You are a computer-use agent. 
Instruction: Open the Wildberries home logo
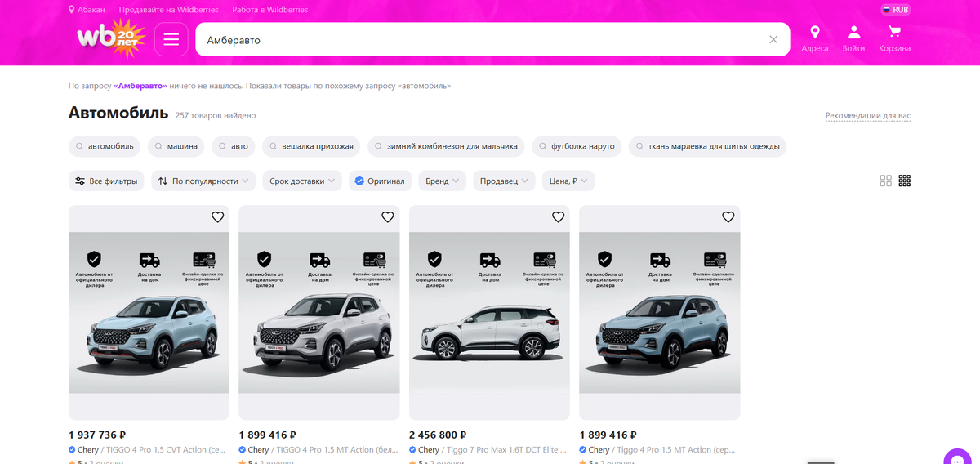pos(110,38)
